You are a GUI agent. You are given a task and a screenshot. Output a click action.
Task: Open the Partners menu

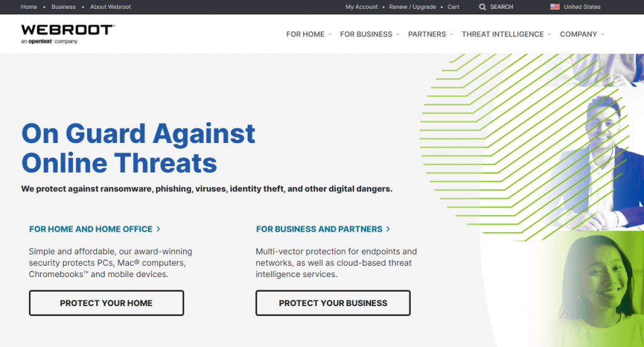tap(427, 34)
